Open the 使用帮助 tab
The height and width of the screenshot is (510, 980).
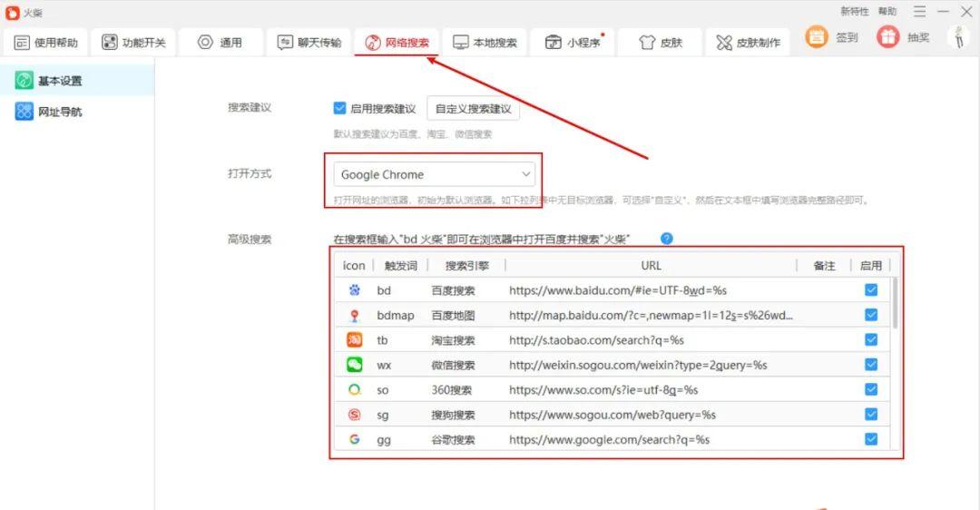[x=46, y=43]
